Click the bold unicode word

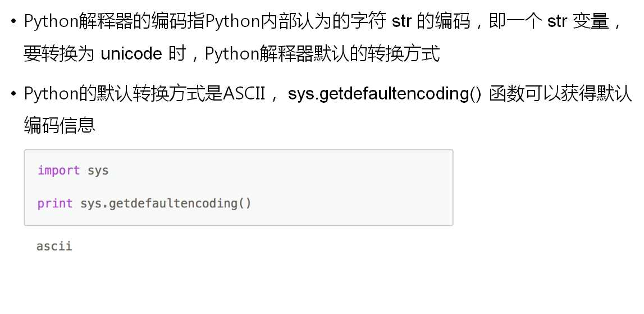131,53
